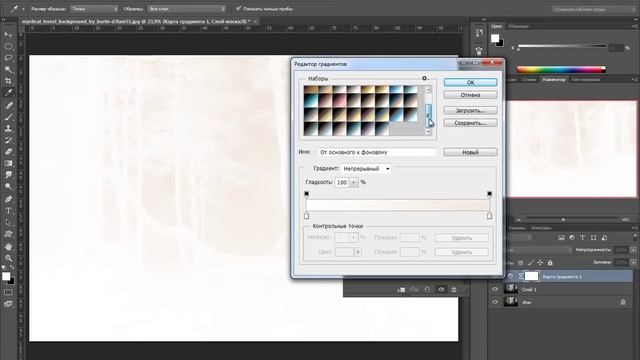
Task: Select the Hand tool
Action: tap(8, 247)
